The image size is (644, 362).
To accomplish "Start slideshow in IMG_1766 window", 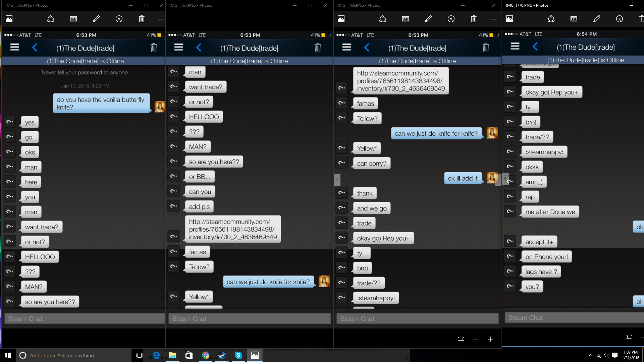I will pos(73,19).
